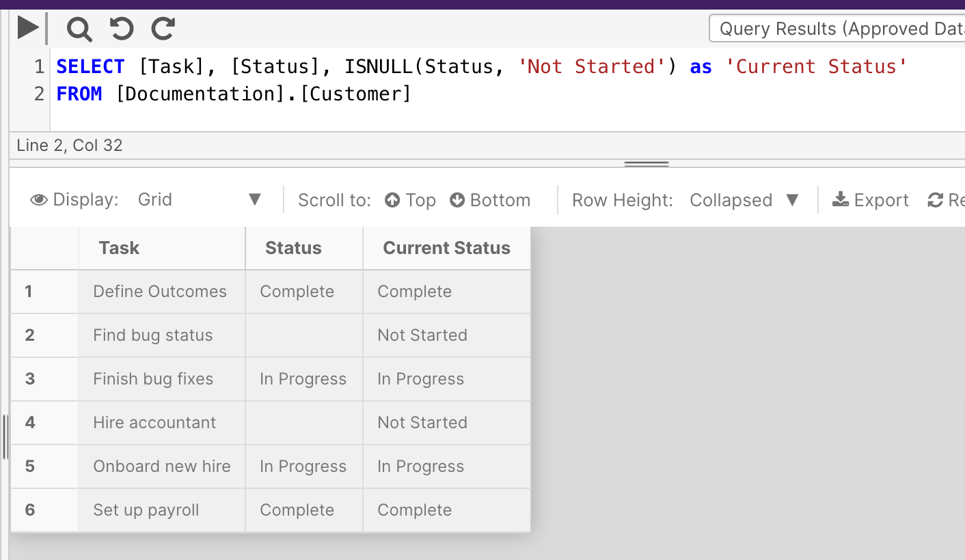Click the Task column header

click(162, 248)
